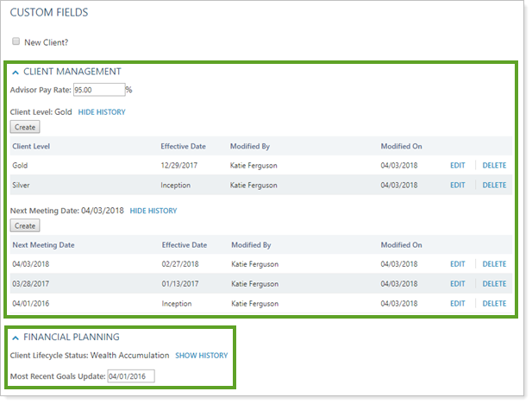
Task: Hide history for Next Meeting Date
Action: point(153,211)
